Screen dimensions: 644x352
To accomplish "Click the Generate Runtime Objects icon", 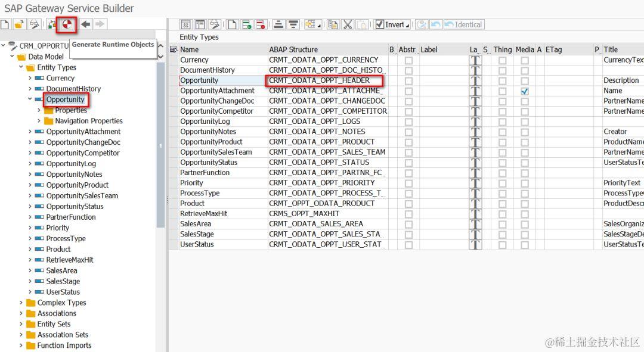I will [x=67, y=24].
